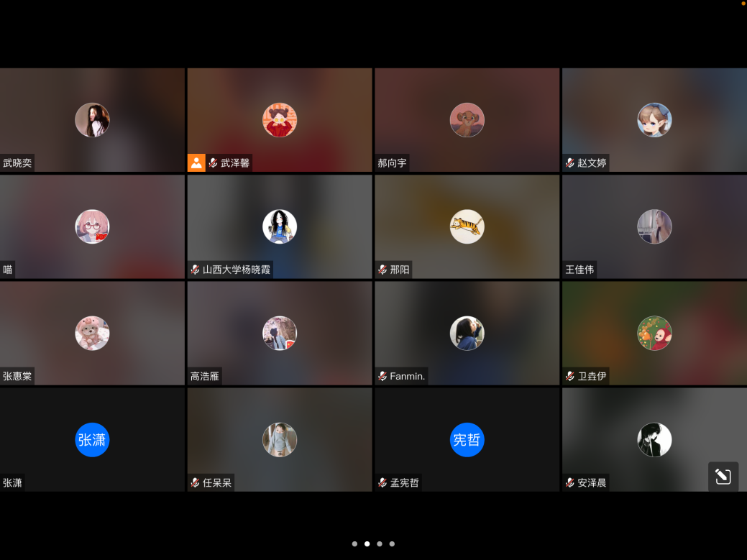
Task: Click the 喵 participant name label
Action: [8, 270]
